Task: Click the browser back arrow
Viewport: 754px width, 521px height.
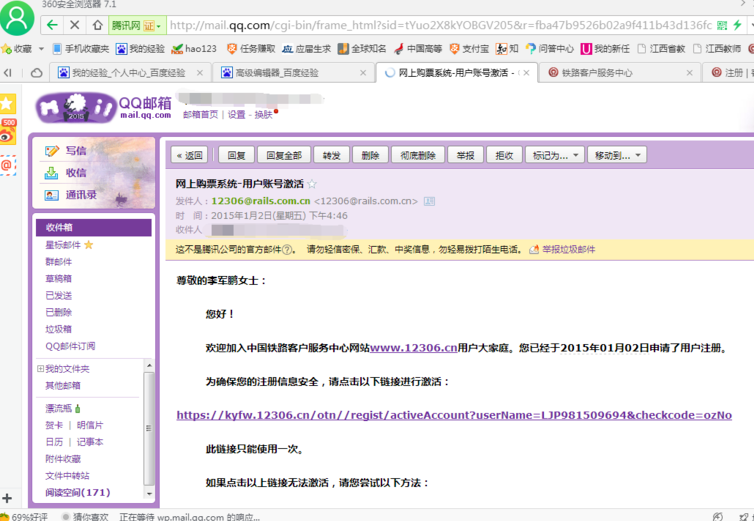Action: coord(52,25)
